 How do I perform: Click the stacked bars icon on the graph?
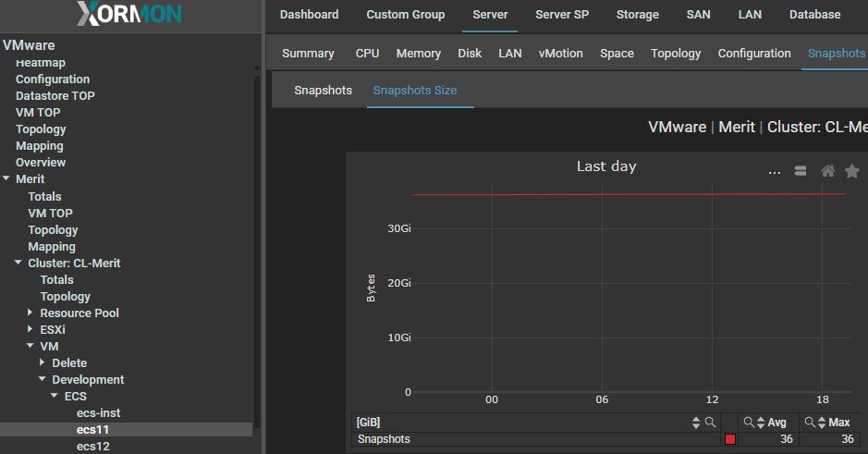pyautogui.click(x=800, y=171)
